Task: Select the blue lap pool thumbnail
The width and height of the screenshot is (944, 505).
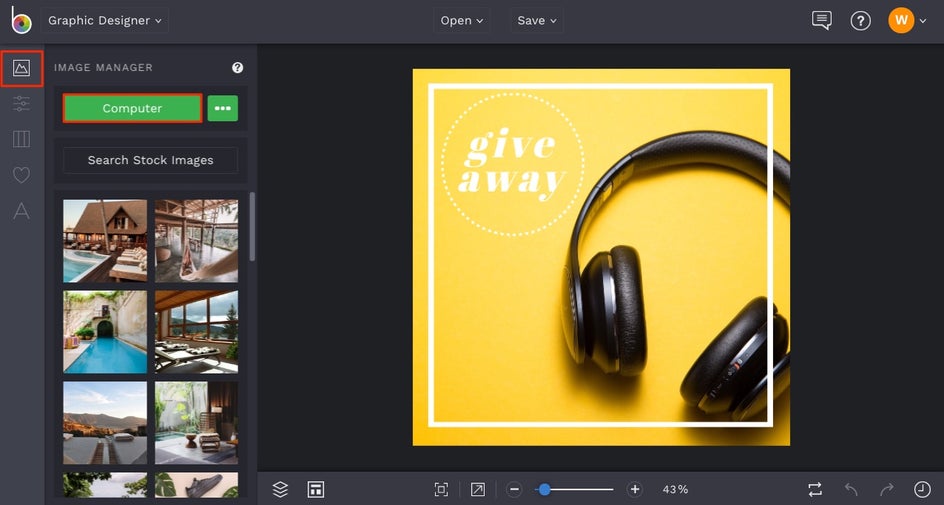Action: (x=105, y=332)
